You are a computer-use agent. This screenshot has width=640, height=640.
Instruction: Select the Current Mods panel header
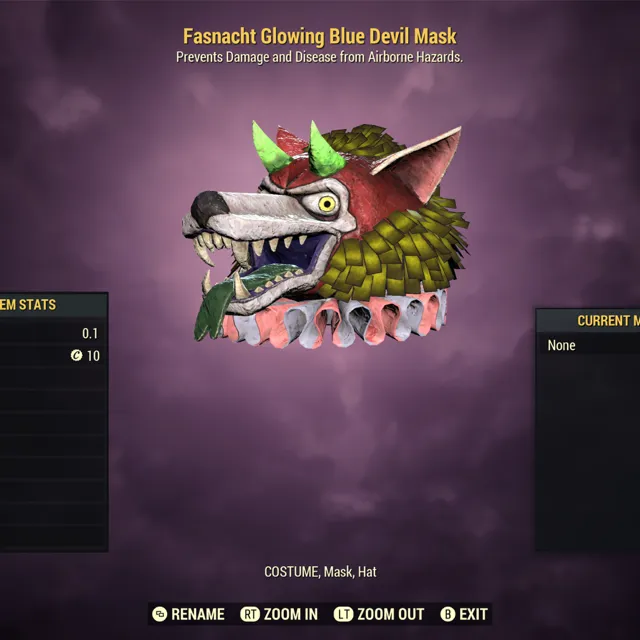click(588, 320)
